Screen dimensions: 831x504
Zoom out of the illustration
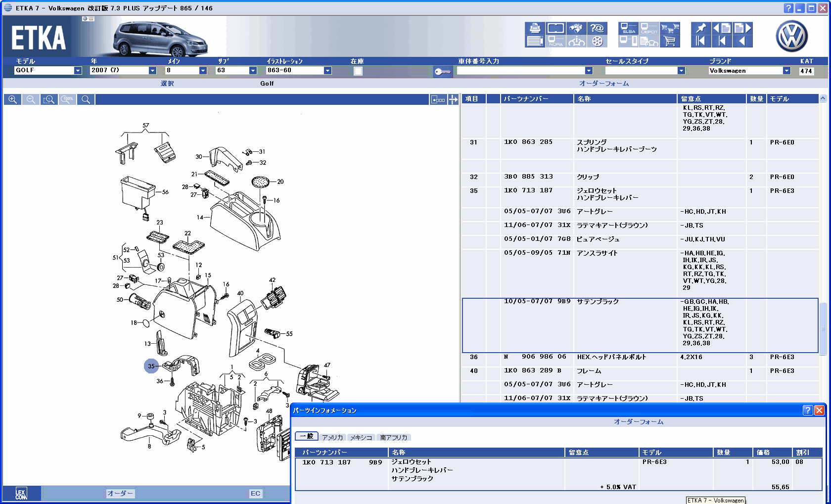[x=31, y=99]
